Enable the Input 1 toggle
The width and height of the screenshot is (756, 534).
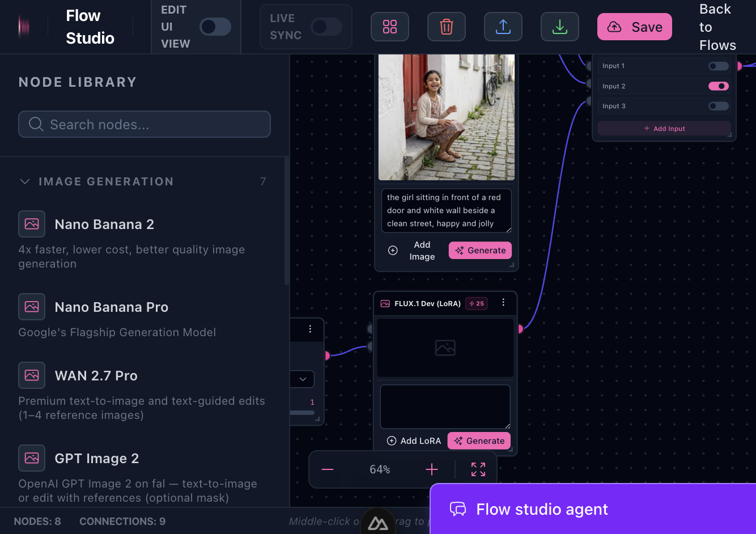click(x=719, y=66)
